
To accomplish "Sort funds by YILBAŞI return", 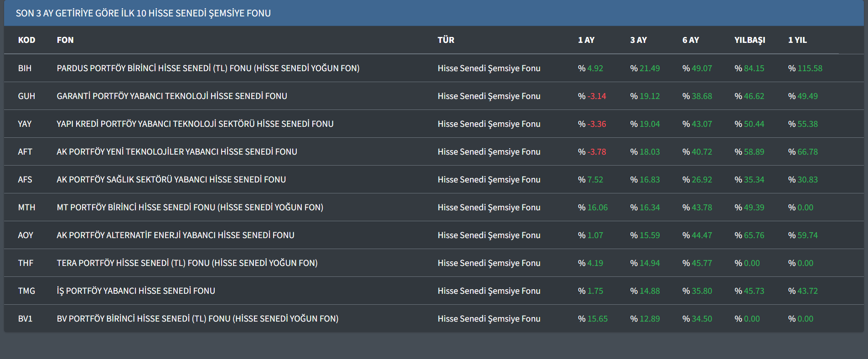I will [x=749, y=40].
